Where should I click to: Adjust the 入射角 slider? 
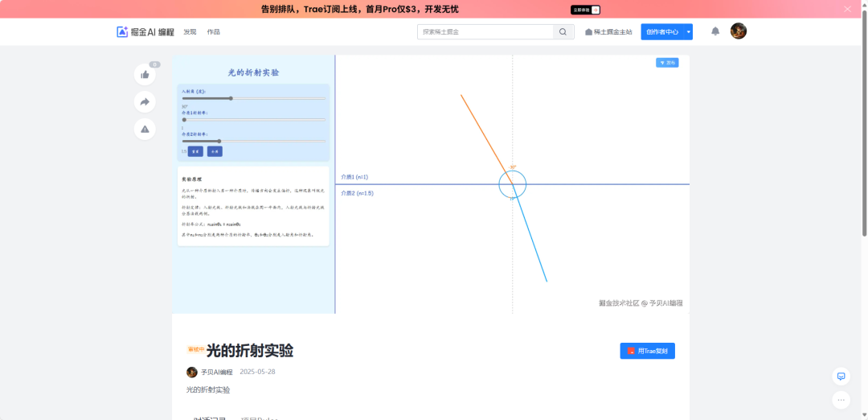click(253, 98)
